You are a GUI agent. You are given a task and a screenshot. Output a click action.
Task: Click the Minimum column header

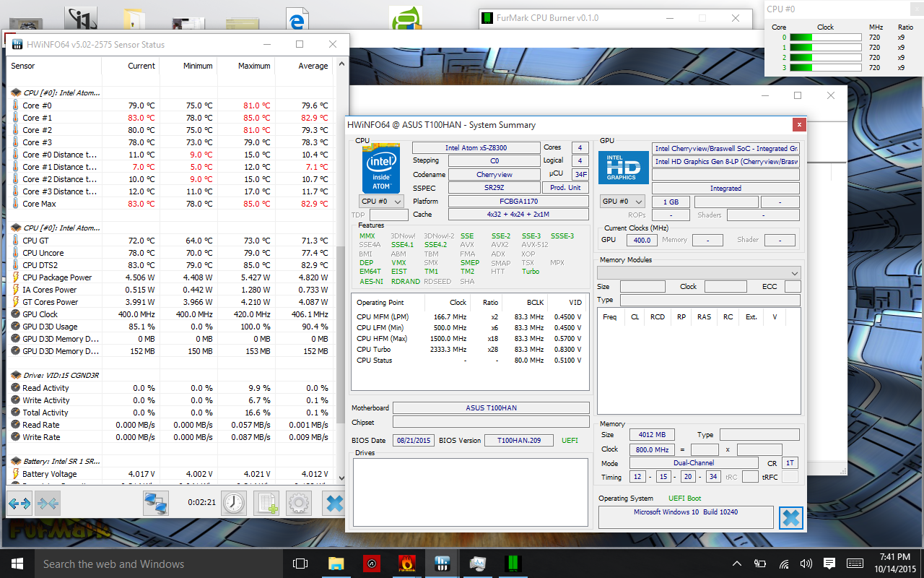(x=188, y=66)
